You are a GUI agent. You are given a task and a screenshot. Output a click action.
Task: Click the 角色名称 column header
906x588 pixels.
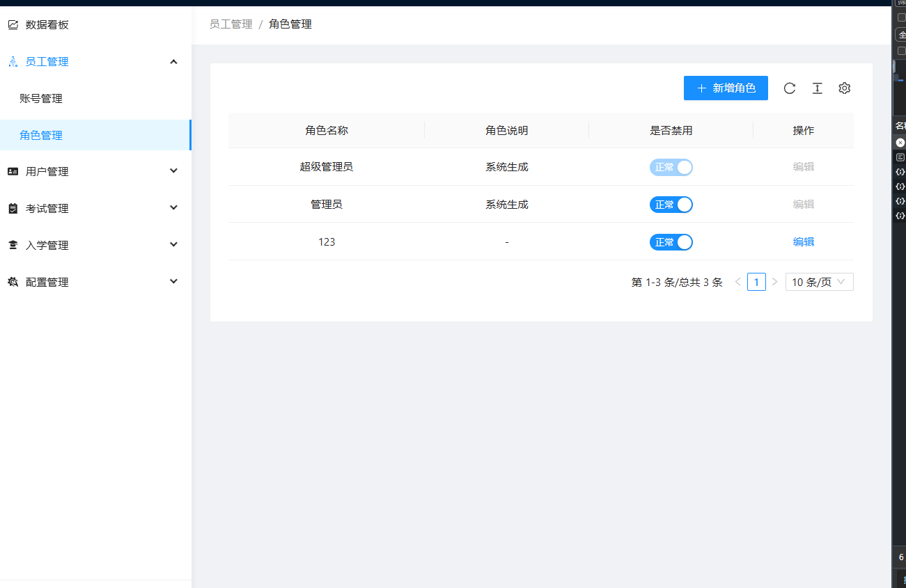[327, 130]
